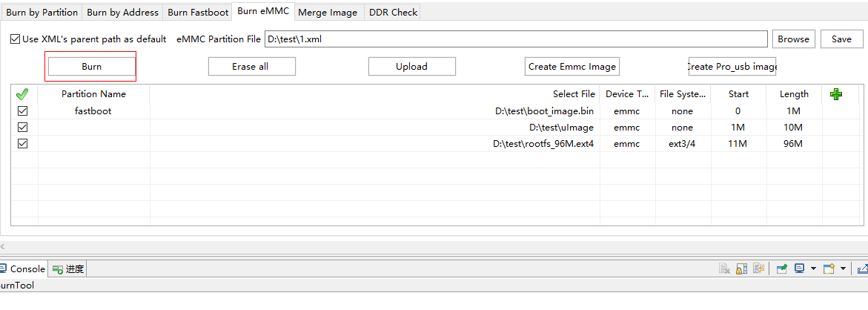Select the 进度 progress view tab
868x310 pixels.
point(69,269)
